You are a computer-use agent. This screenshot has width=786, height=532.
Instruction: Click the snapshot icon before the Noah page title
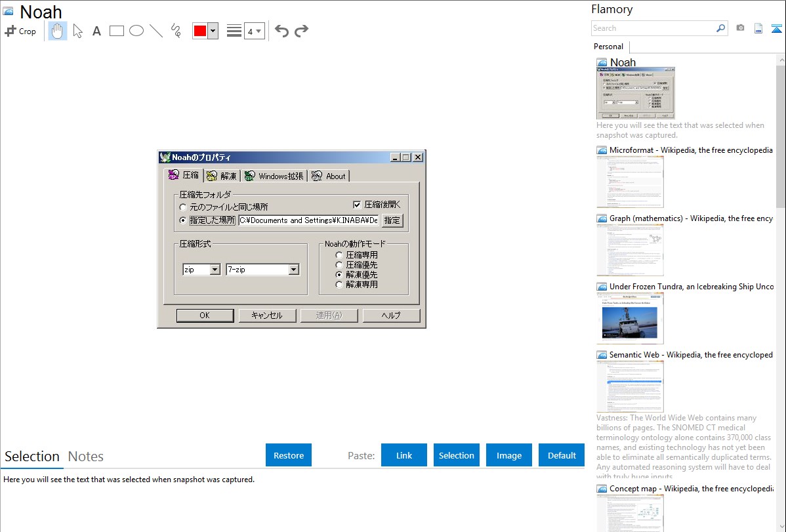click(x=8, y=11)
